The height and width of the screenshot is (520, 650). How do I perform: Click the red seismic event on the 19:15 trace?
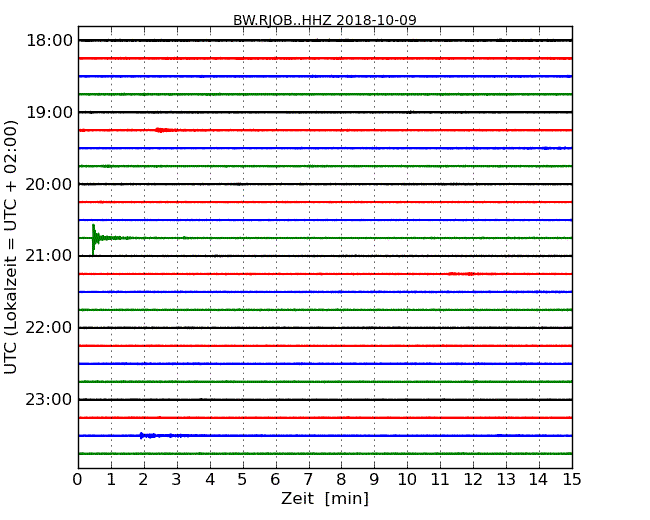[163, 130]
